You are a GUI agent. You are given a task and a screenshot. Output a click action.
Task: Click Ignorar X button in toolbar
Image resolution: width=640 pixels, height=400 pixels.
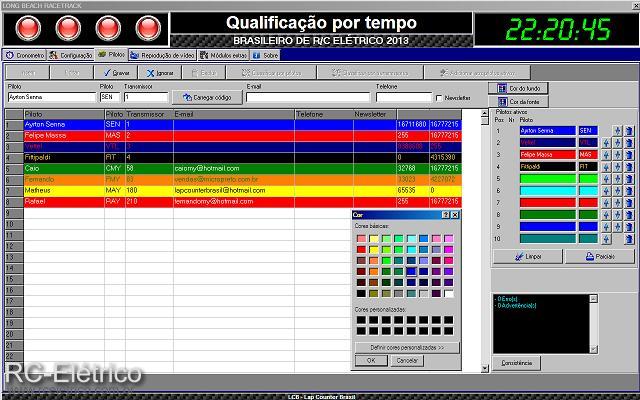tap(160, 73)
